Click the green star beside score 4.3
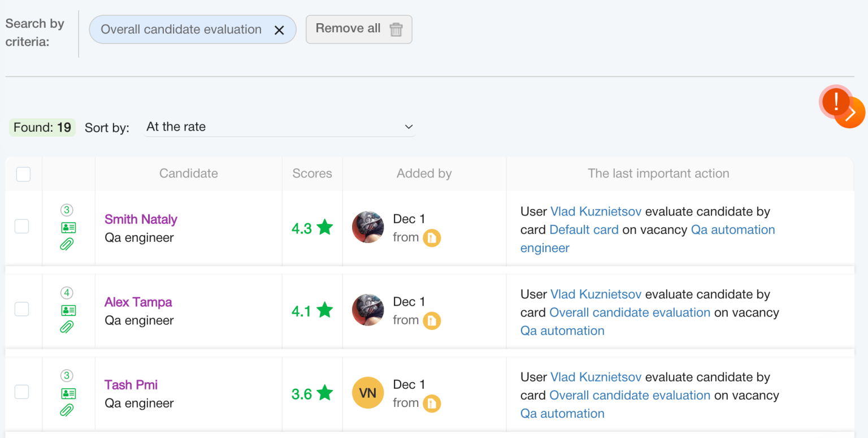 coord(325,227)
